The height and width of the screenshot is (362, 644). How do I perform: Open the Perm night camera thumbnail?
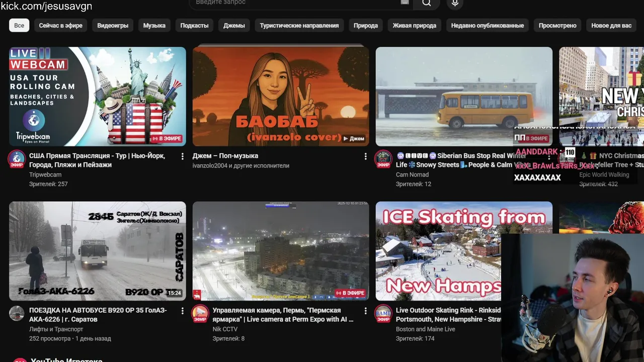[x=281, y=251]
